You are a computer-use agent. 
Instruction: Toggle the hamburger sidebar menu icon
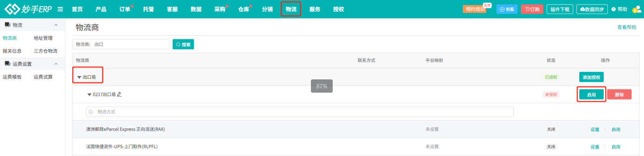[60, 9]
